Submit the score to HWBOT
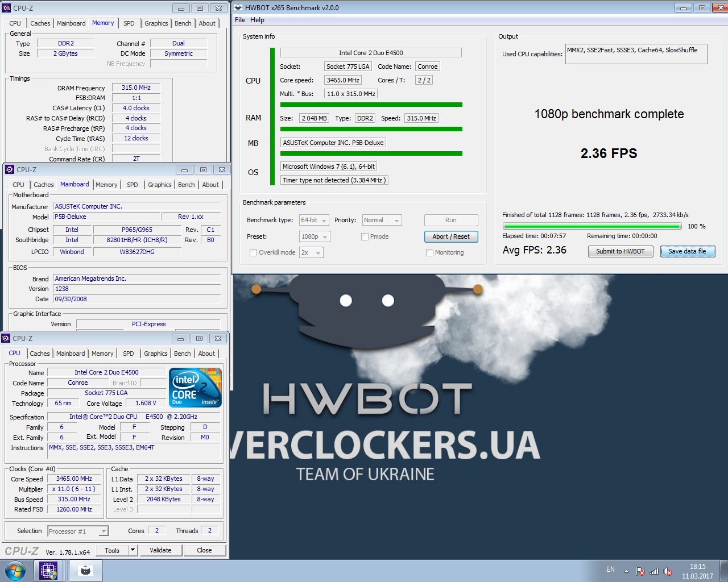This screenshot has width=728, height=582. point(621,251)
